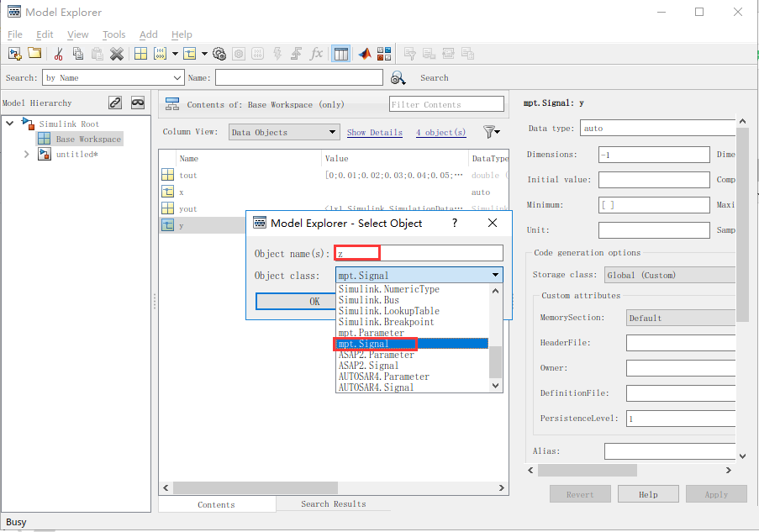Click the help question mark in Select Object dialog
This screenshot has width=759, height=532.
pos(455,223)
